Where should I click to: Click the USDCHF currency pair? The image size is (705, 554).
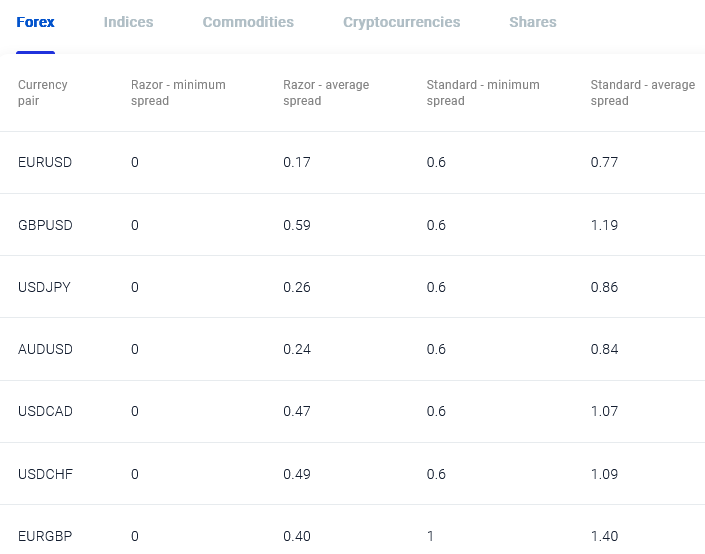pos(45,473)
